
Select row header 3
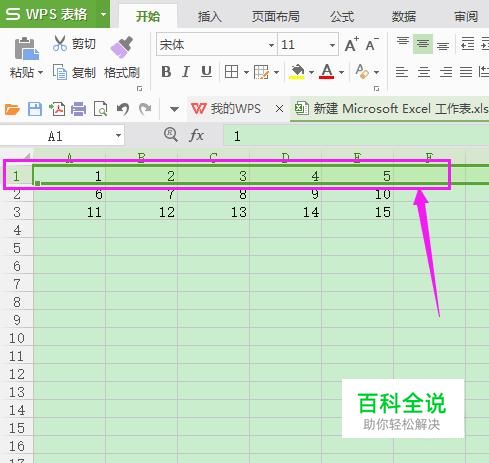(x=17, y=212)
